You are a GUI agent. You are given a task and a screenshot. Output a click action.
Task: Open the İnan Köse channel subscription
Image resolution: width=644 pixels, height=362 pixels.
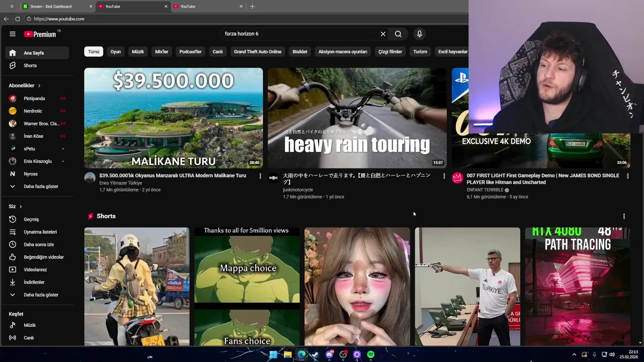click(37, 136)
